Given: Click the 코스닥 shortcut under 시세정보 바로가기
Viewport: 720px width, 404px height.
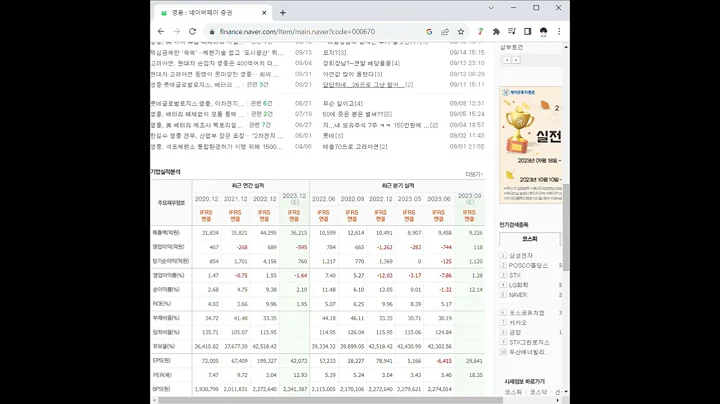Looking at the screenshot, I should click(538, 392).
